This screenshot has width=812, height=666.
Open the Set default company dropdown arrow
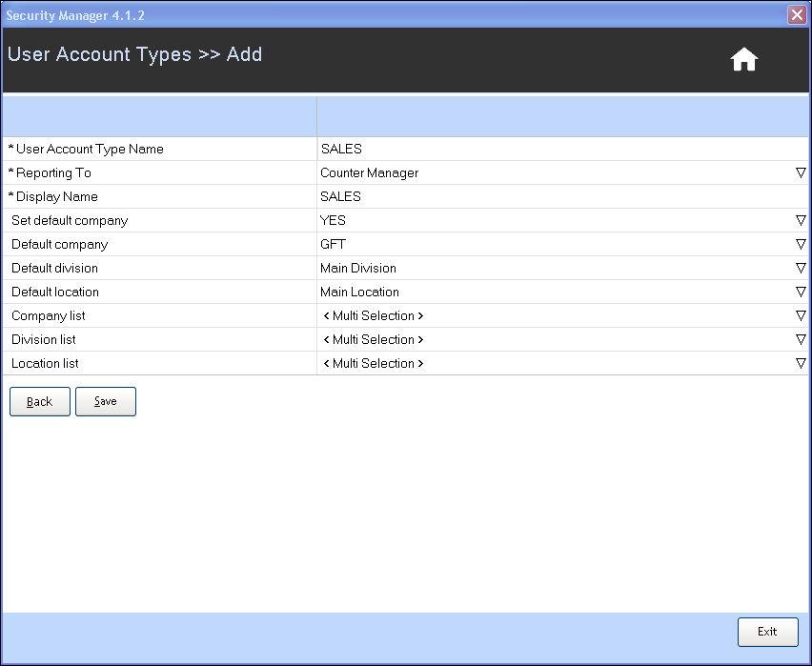(801, 220)
